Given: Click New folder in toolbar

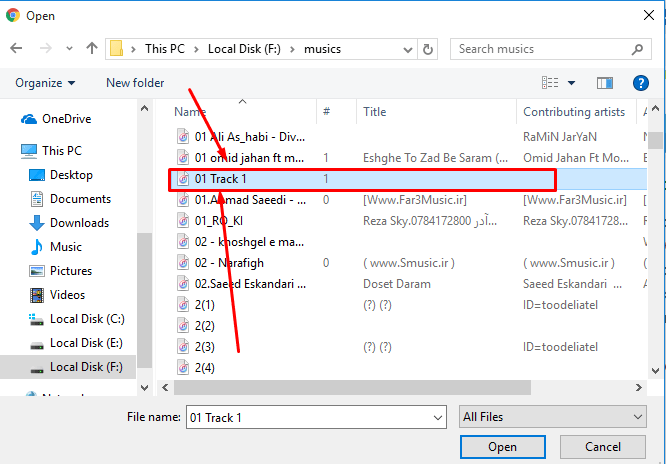Looking at the screenshot, I should (135, 83).
